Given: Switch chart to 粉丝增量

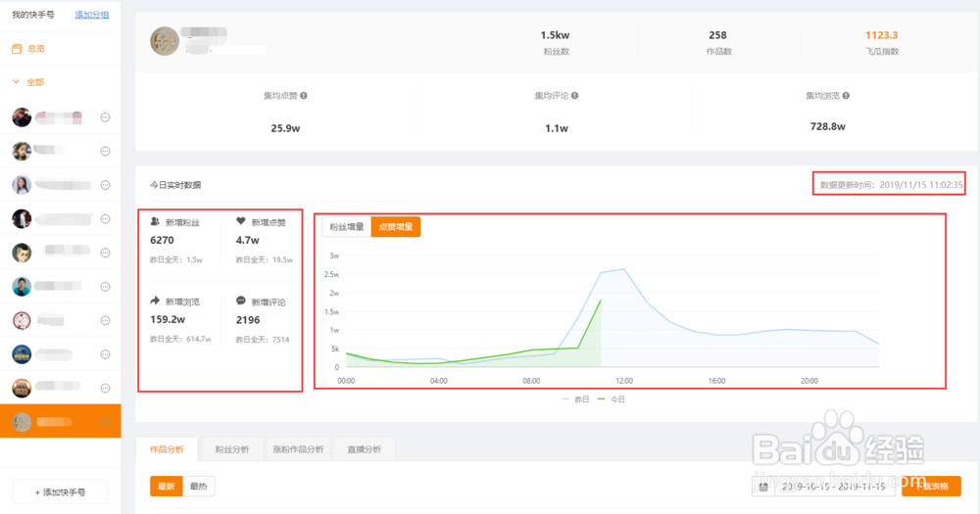Looking at the screenshot, I should pos(347,227).
